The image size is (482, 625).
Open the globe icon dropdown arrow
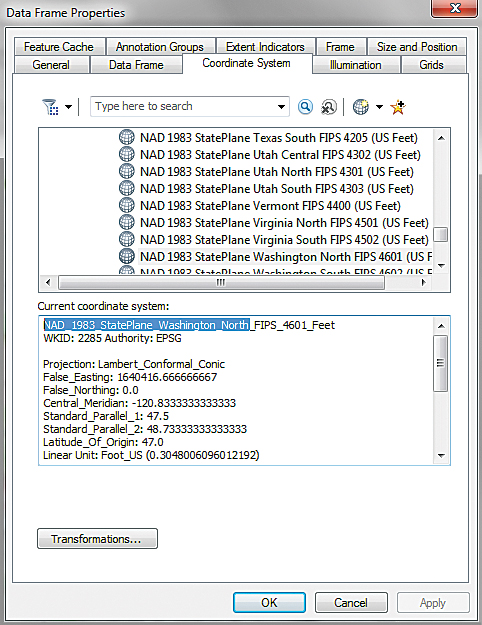coord(379,107)
